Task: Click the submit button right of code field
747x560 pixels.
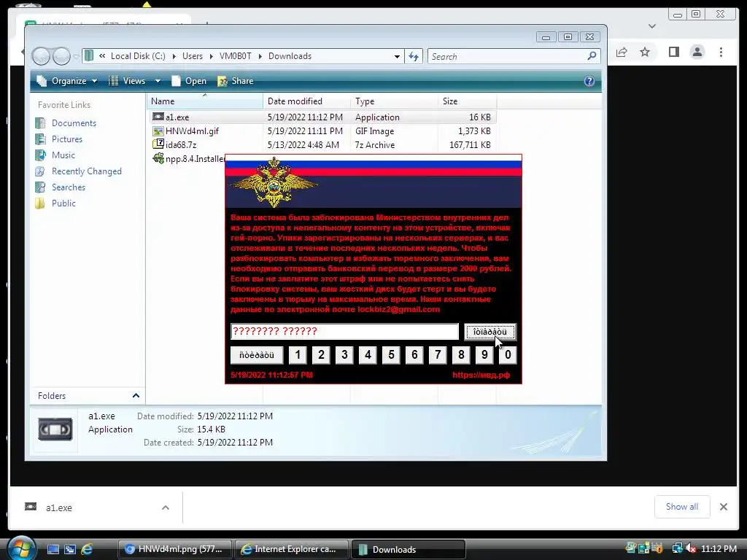Action: coord(489,332)
